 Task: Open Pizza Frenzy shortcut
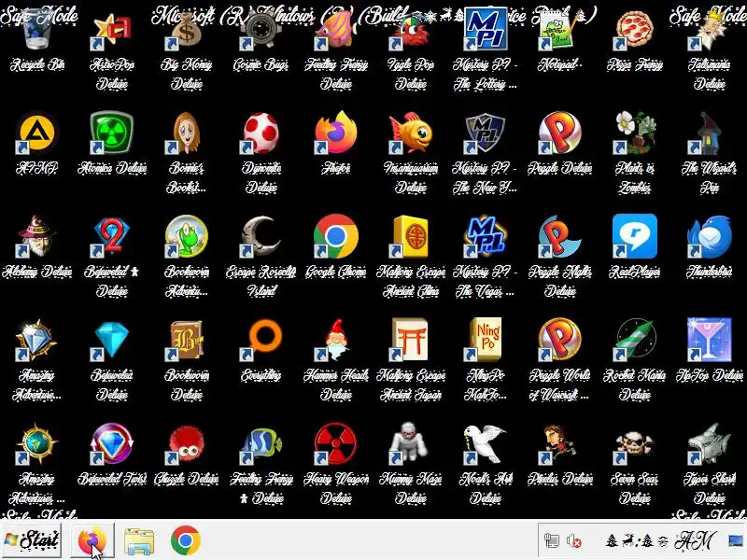click(x=635, y=31)
